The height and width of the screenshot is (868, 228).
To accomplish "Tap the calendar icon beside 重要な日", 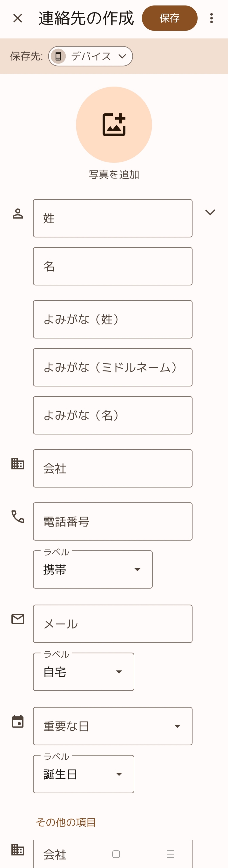I will coord(17,721).
